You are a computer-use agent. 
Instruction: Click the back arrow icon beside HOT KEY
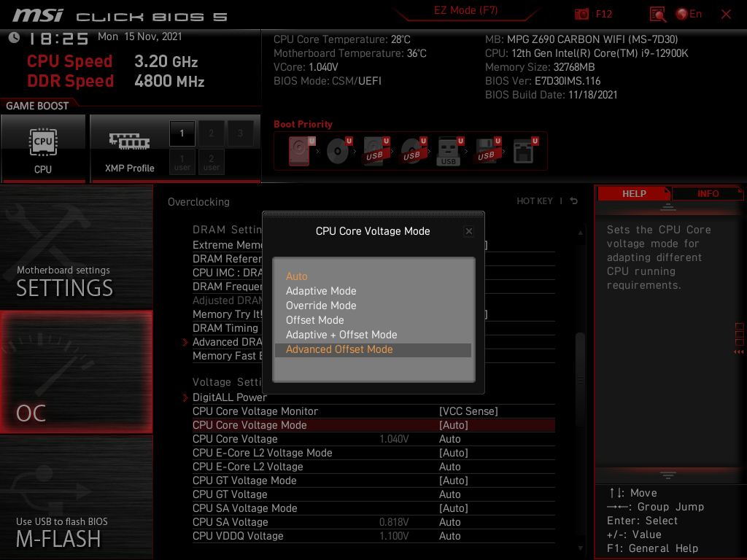coord(573,201)
